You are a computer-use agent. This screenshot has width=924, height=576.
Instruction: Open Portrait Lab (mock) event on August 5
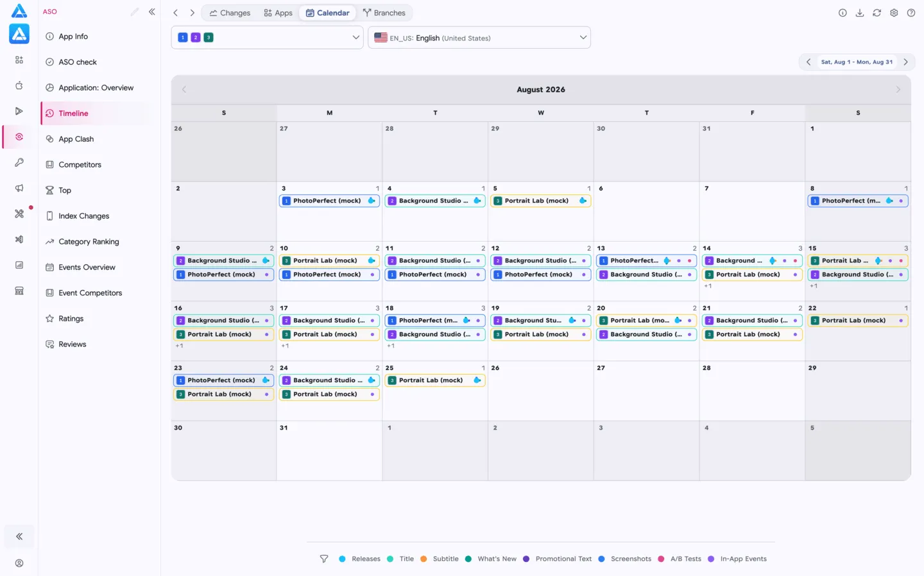coord(541,201)
